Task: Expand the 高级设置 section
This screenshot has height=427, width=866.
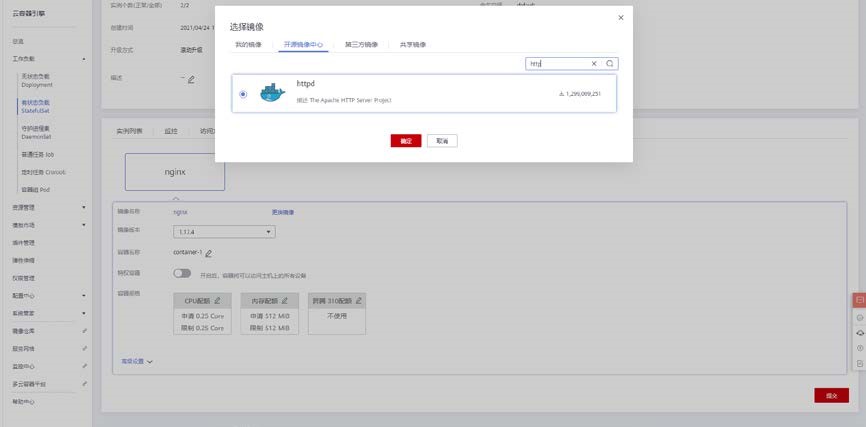Action: 137,361
